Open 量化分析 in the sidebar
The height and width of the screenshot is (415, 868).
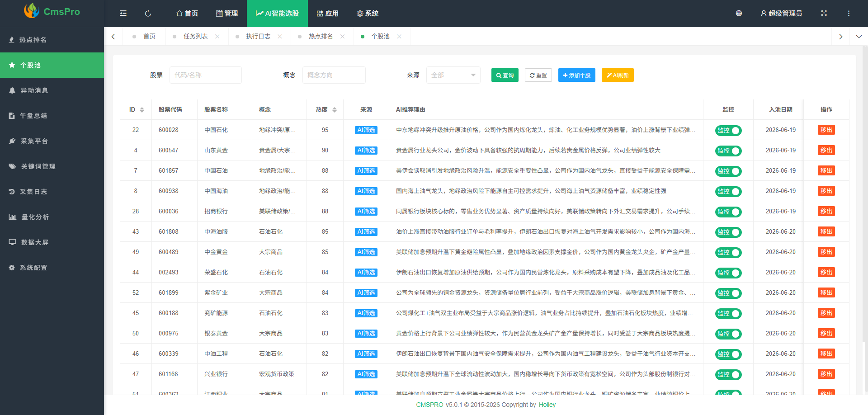[x=52, y=217]
